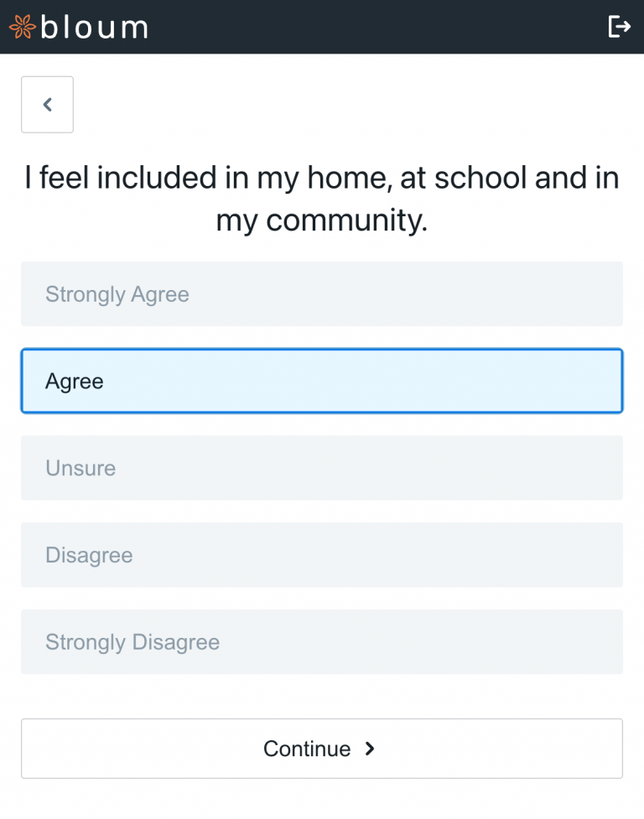The image size is (644, 819).
Task: Click the arrow beside Continue
Action: (370, 749)
